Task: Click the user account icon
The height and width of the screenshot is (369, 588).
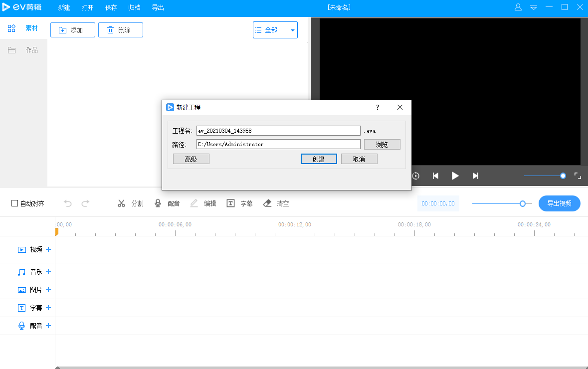Action: coord(518,7)
